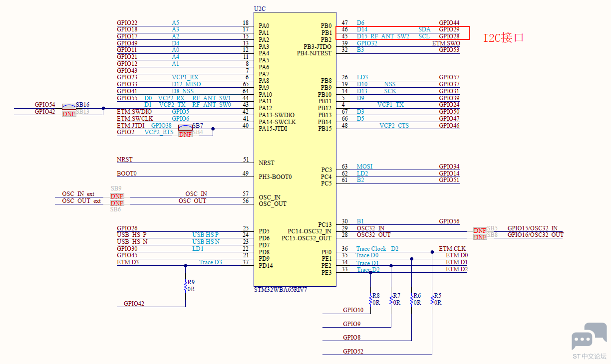This screenshot has width=611, height=364.
Task: Click the GPIO56 net label
Action: (449, 221)
